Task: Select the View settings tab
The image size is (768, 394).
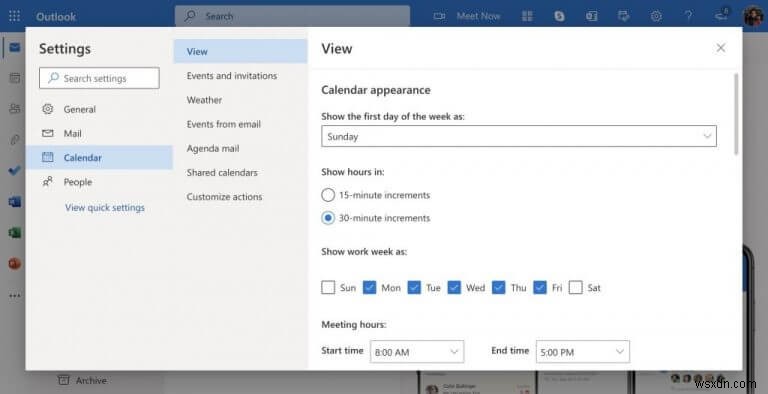Action: (240, 51)
